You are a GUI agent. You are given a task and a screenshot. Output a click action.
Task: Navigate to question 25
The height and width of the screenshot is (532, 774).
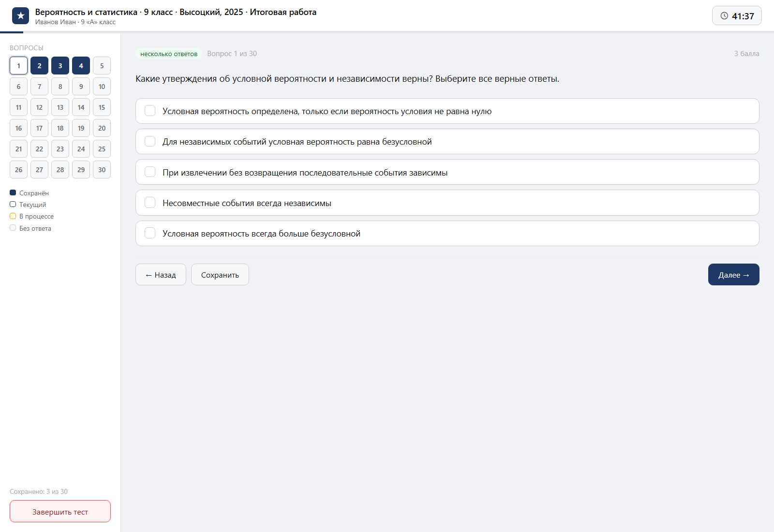[102, 149]
